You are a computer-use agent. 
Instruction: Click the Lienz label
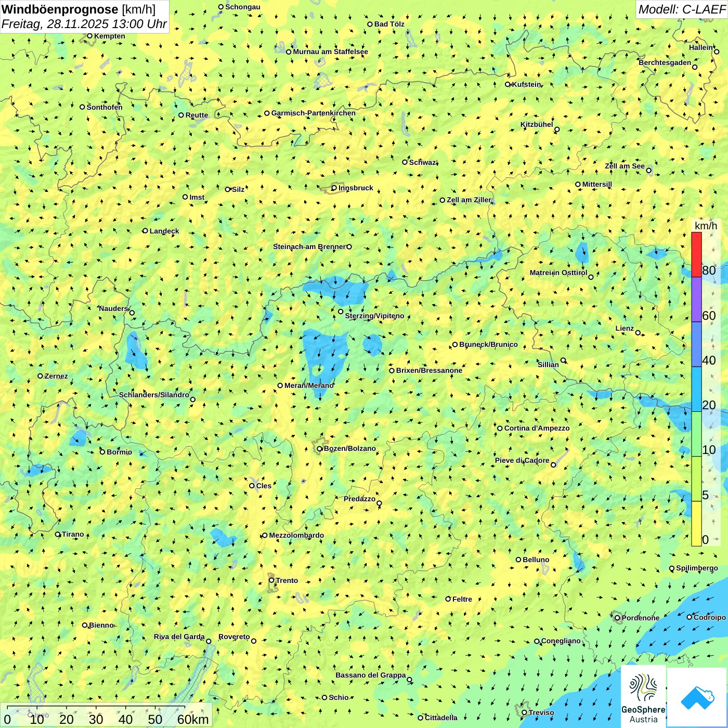(625, 328)
